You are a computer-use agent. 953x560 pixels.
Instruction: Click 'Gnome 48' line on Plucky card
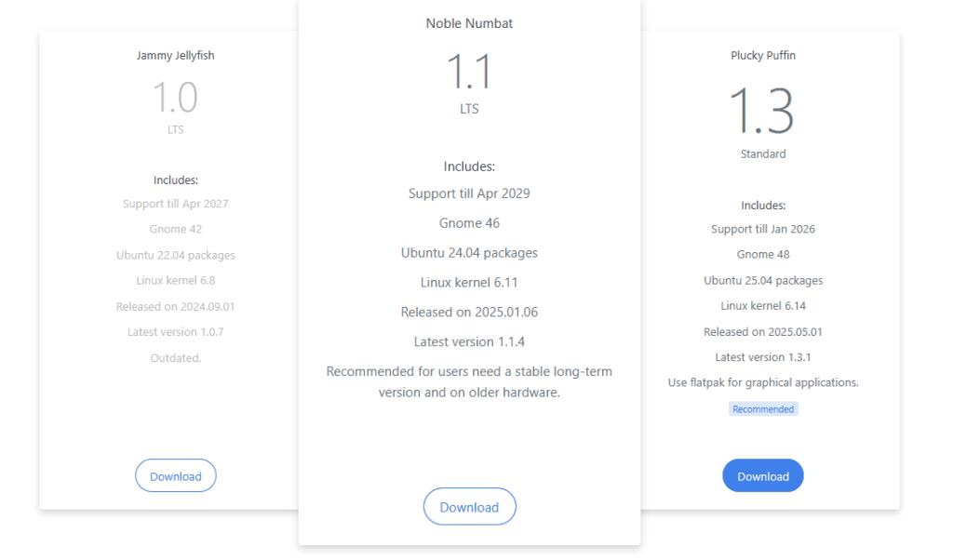[763, 255]
